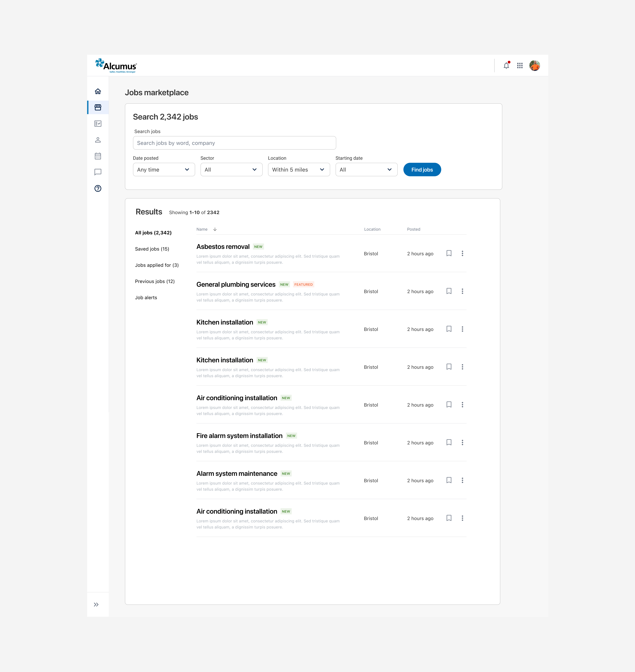Open Location Within 5 miles dropdown
Image resolution: width=635 pixels, height=672 pixels.
pyautogui.click(x=299, y=170)
